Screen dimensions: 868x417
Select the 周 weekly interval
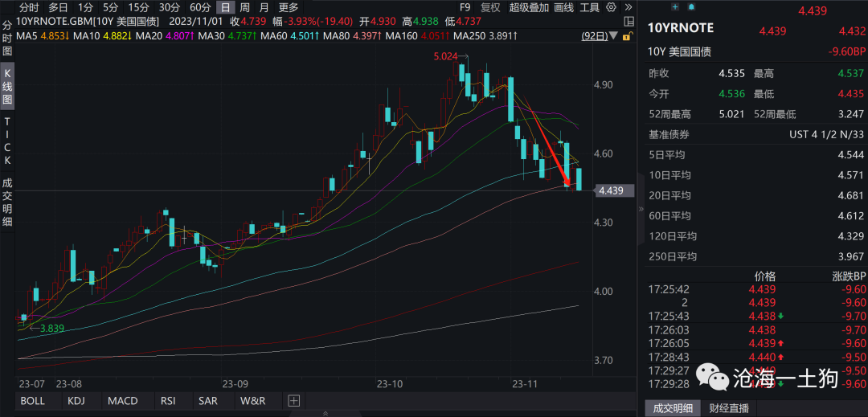tap(244, 8)
